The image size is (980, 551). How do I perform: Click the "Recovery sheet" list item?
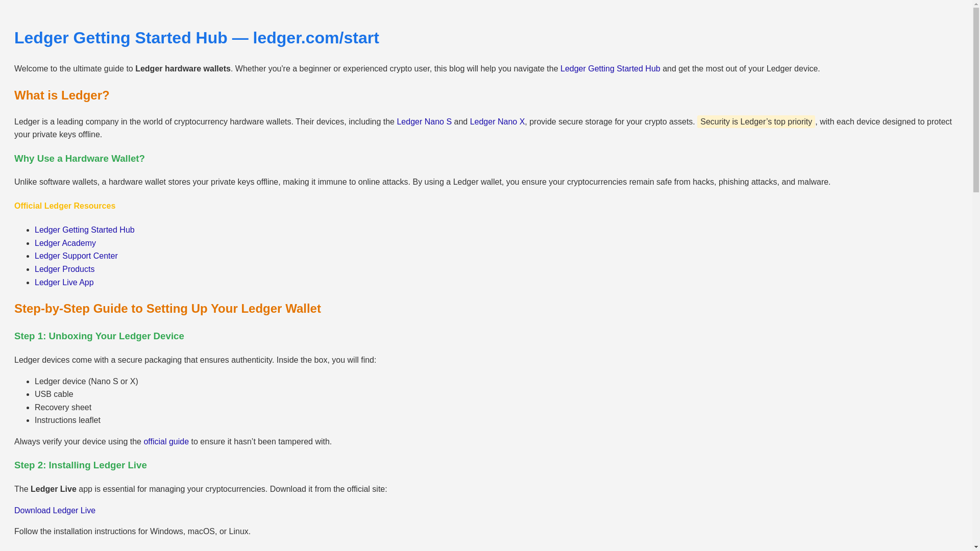63,407
